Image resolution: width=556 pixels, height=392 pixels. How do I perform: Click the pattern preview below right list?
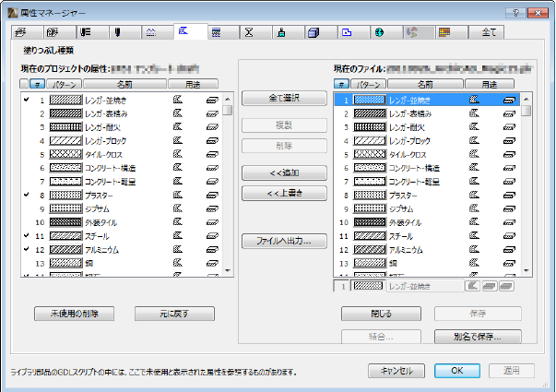point(368,286)
